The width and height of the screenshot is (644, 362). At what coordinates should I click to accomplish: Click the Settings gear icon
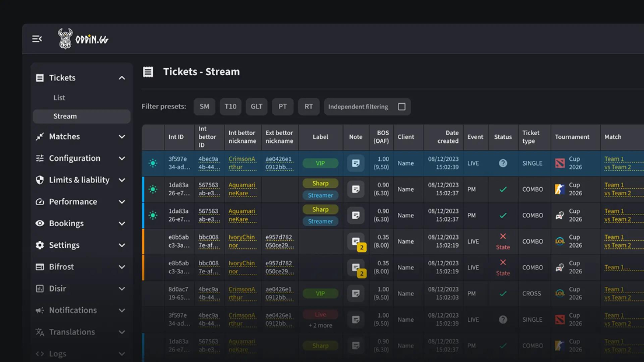point(40,245)
